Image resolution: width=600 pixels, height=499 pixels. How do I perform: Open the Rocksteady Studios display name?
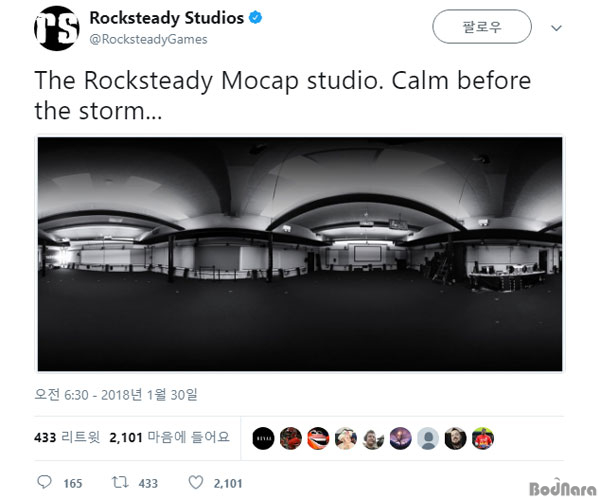click(x=166, y=18)
